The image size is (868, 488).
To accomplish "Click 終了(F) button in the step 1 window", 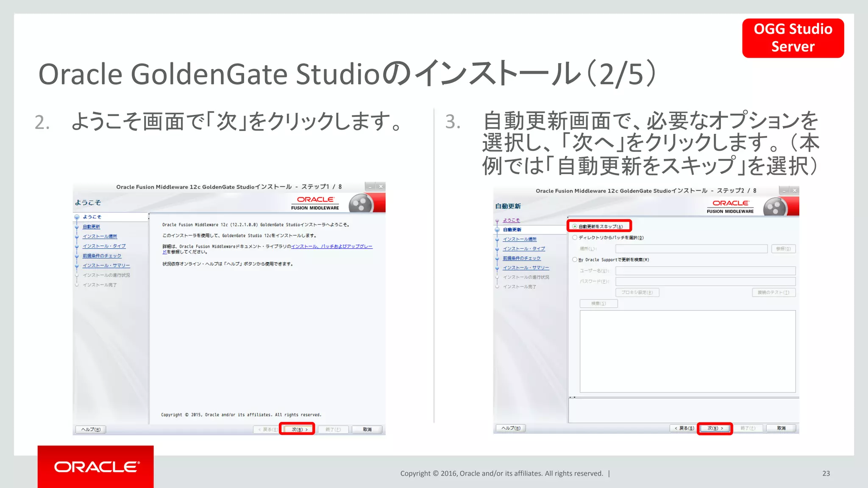I will coord(333,430).
